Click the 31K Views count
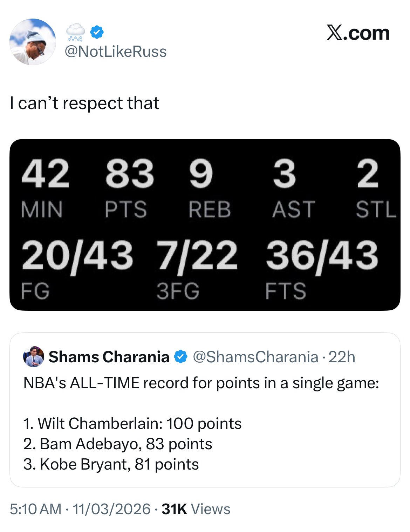The image size is (410, 532). [x=196, y=509]
